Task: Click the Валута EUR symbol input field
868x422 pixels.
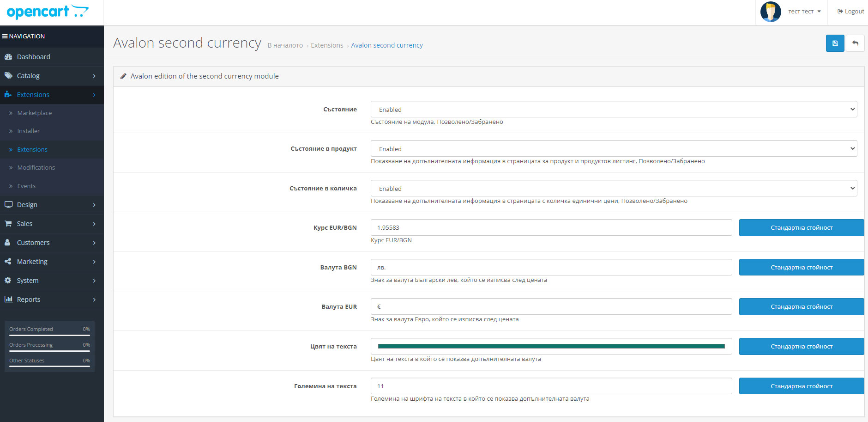Action: (x=551, y=306)
